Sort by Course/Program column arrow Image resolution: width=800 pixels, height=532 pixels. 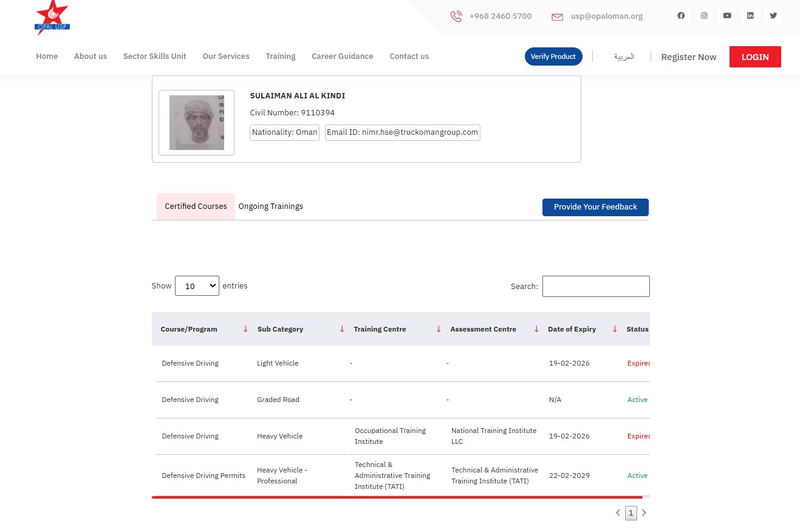pos(245,329)
